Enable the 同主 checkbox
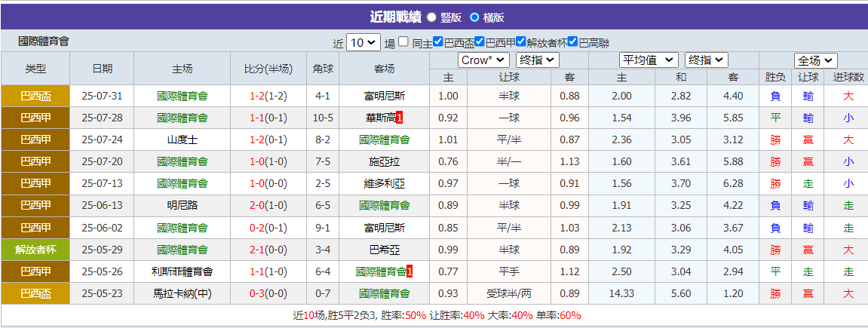Viewport: 868px width, 328px height. (x=404, y=42)
